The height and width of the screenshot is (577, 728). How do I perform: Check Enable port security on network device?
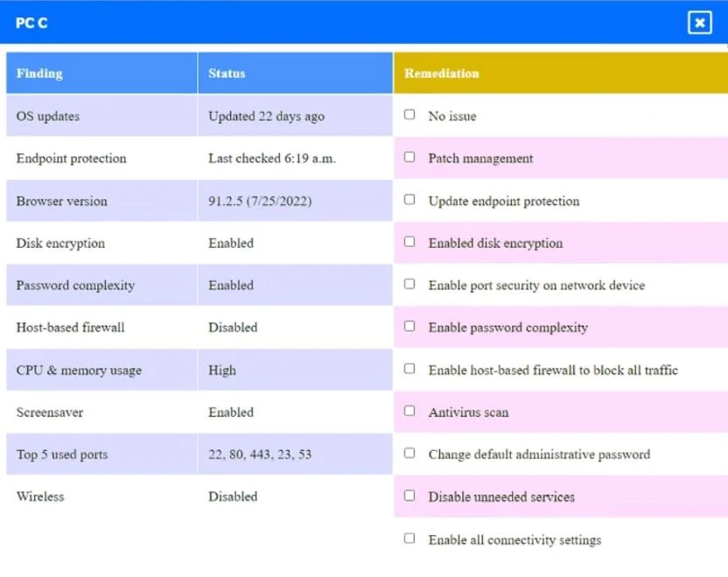point(409,284)
